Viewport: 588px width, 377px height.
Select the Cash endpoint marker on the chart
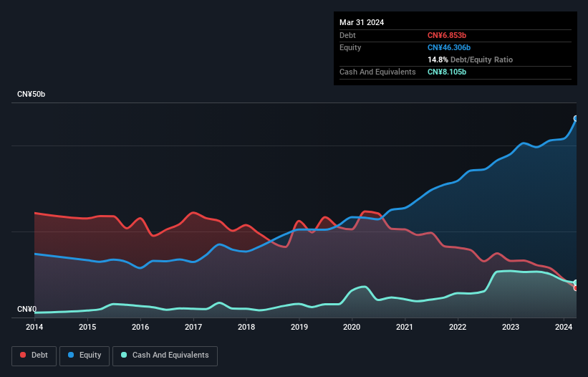(x=576, y=283)
